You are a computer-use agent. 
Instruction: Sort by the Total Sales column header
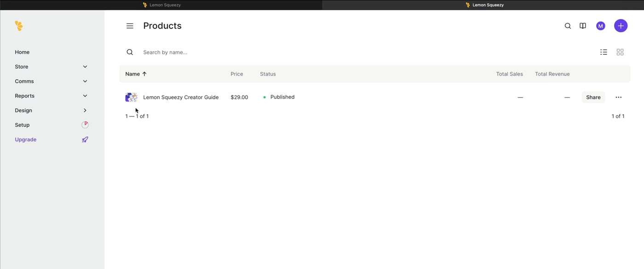509,74
